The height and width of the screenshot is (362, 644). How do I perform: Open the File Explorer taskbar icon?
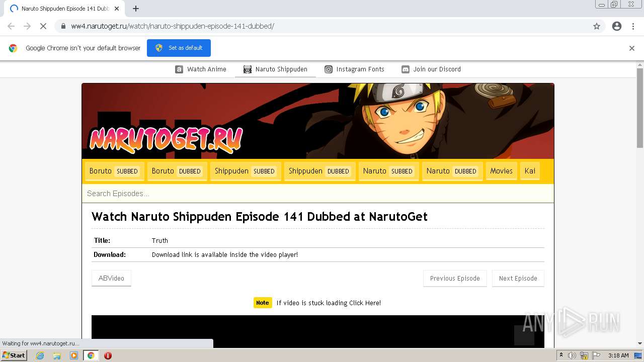coord(57,355)
